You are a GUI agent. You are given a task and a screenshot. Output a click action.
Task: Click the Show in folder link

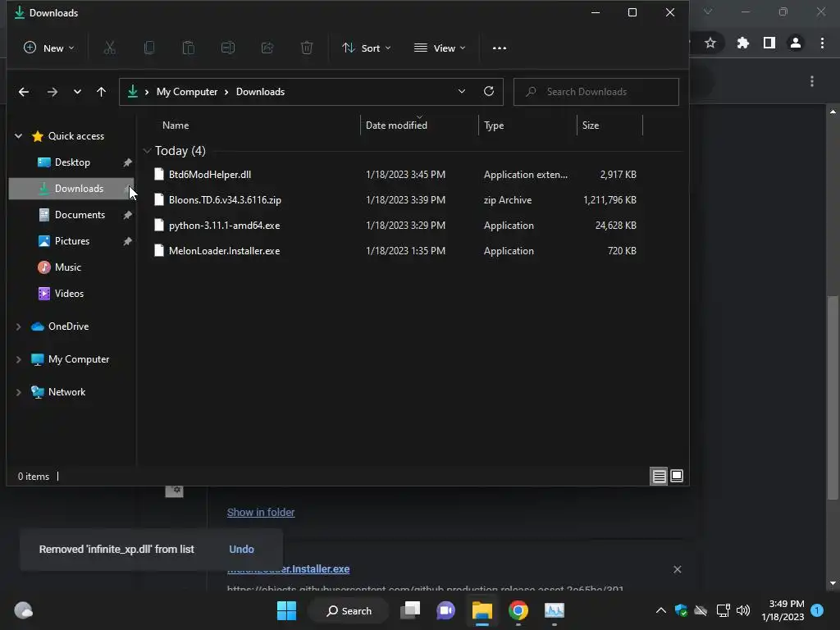point(261,512)
